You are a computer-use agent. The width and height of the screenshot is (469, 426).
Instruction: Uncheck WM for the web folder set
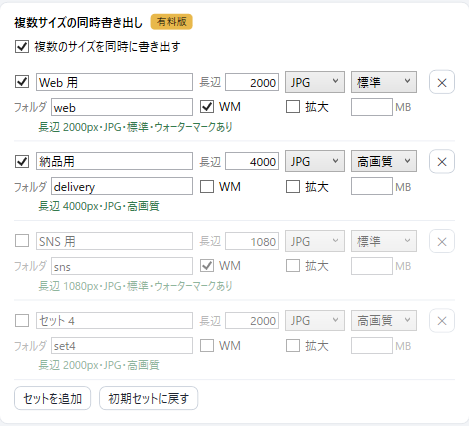(207, 107)
